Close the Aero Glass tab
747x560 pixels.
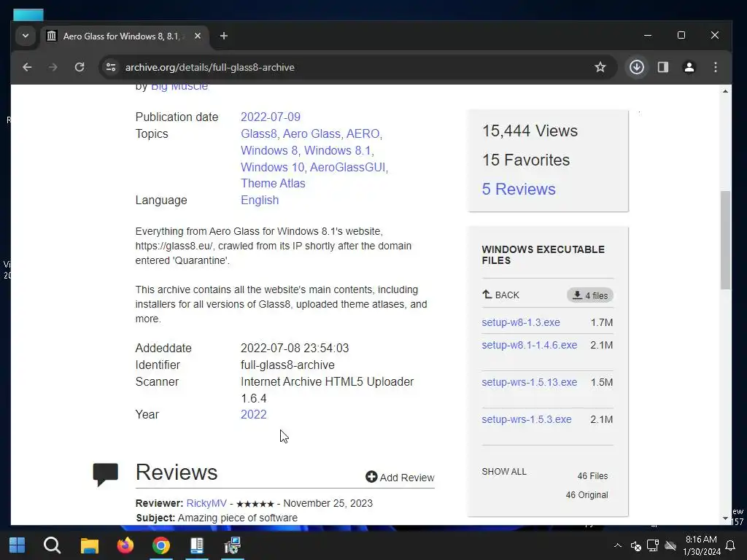tap(197, 36)
